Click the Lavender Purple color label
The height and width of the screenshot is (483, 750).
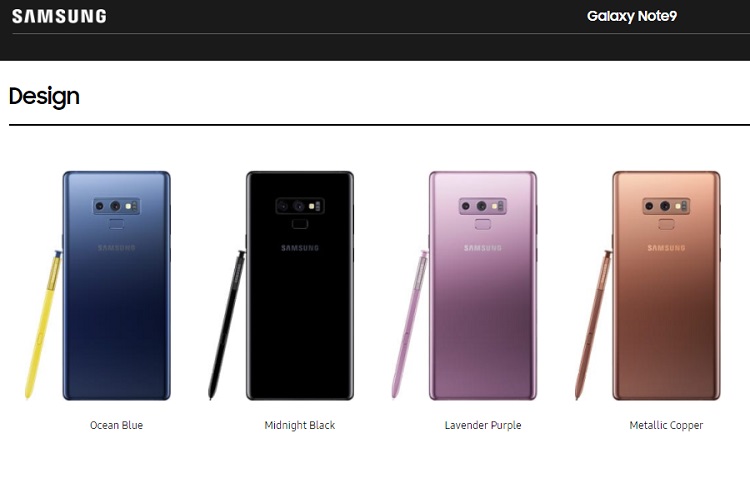point(483,425)
